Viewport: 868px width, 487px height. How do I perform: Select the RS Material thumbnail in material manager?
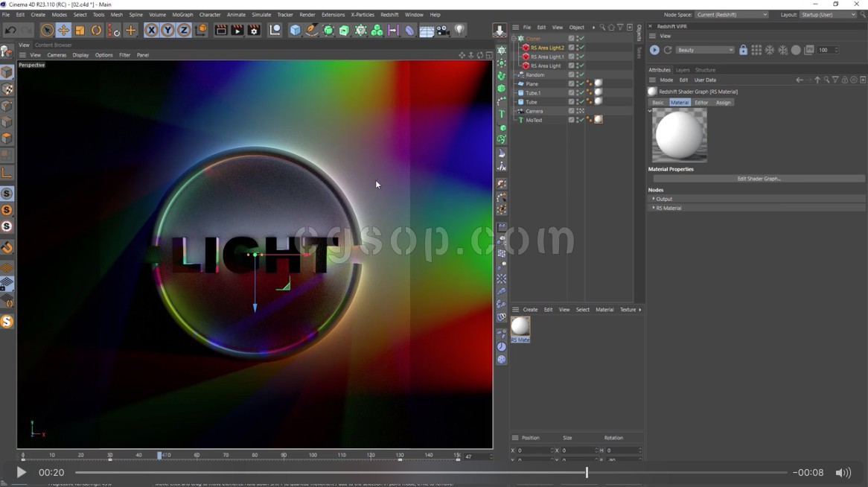coord(520,328)
